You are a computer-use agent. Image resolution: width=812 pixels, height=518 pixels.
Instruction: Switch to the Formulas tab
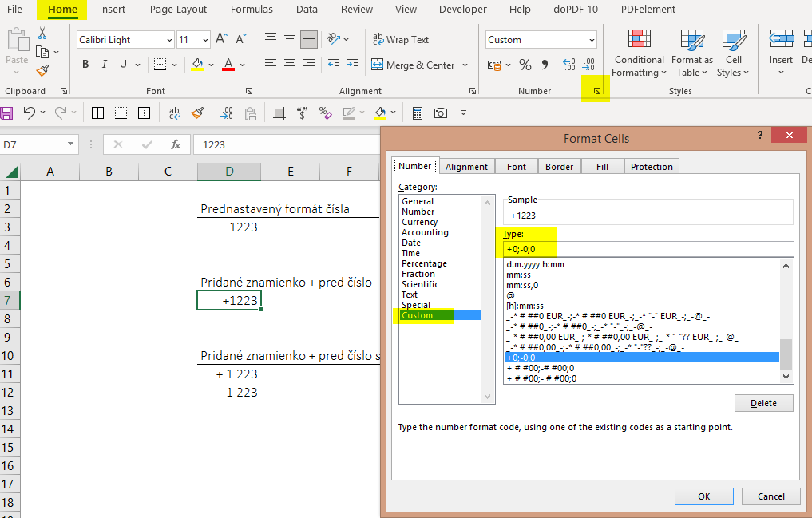tap(252, 10)
